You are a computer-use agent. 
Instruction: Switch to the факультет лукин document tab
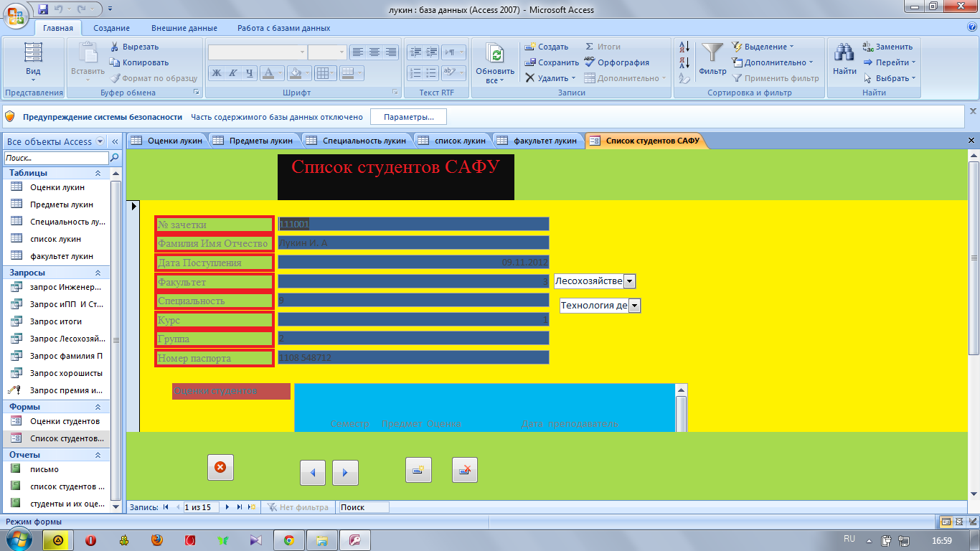click(x=537, y=141)
